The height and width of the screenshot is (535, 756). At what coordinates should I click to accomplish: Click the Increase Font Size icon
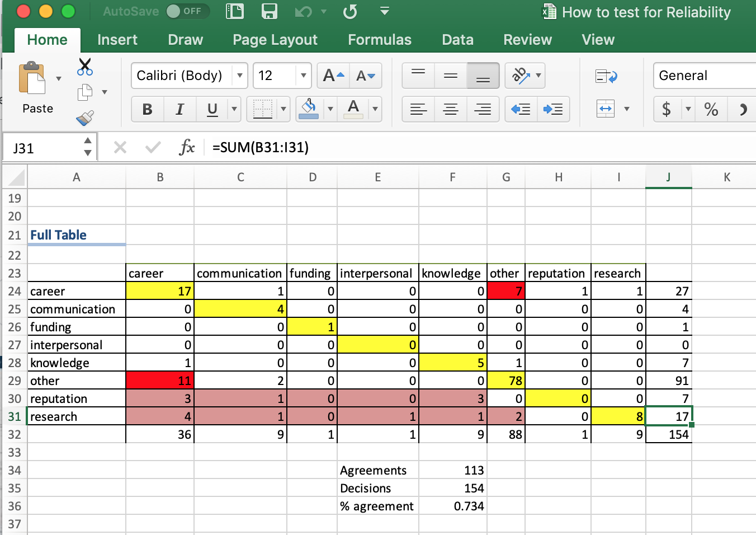(x=333, y=76)
